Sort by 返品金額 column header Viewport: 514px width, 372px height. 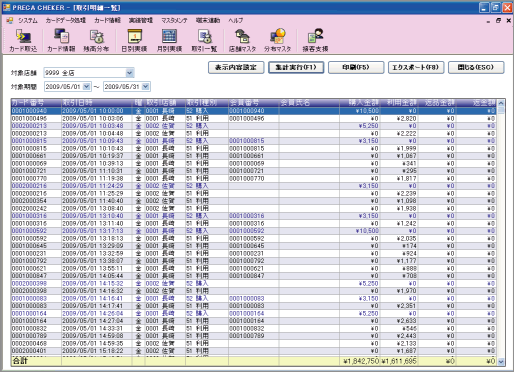pyautogui.click(x=437, y=103)
